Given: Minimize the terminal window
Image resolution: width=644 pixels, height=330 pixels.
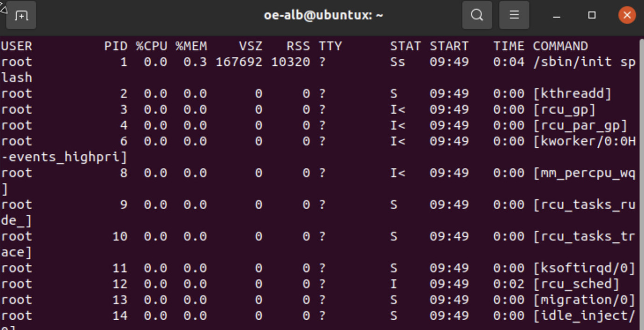Looking at the screenshot, I should point(556,15).
